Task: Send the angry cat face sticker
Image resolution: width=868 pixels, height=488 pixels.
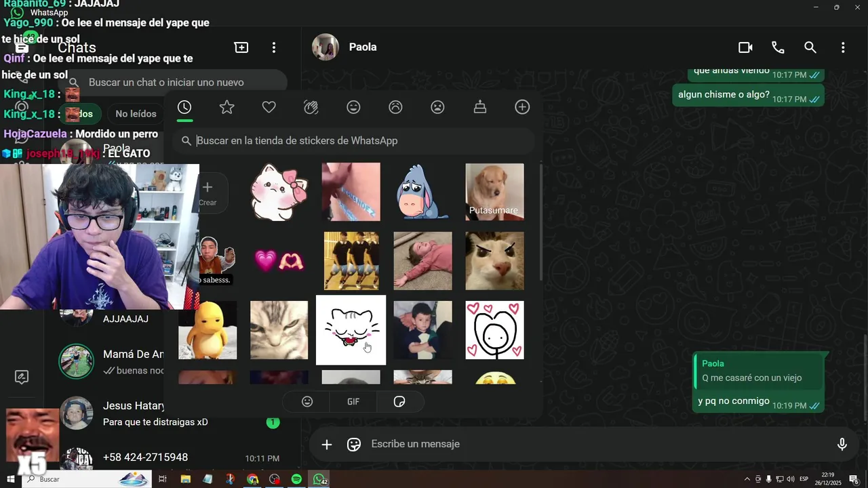Action: (x=494, y=261)
